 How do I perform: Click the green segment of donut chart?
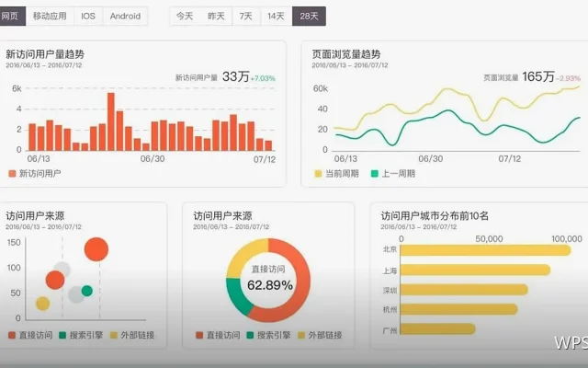(237, 297)
